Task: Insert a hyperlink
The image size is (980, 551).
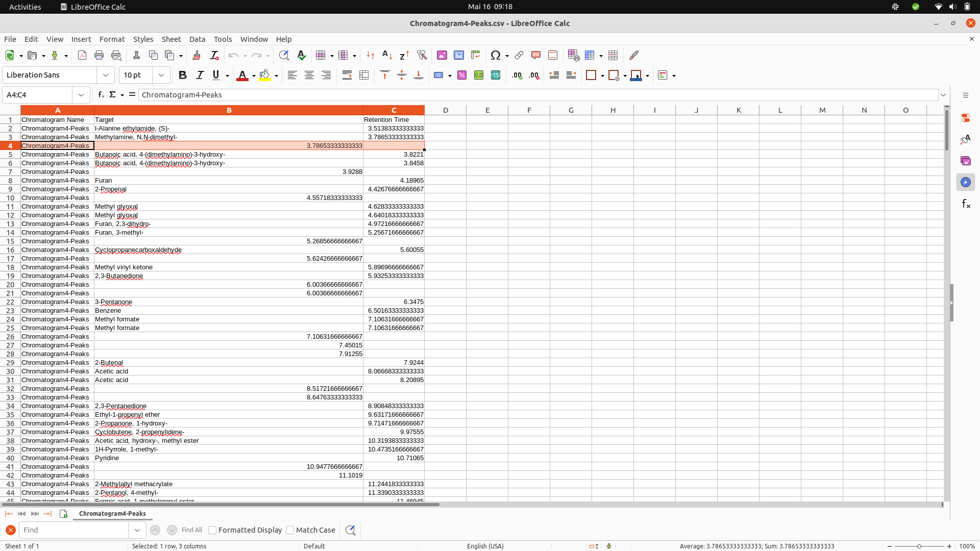Action: pos(519,55)
